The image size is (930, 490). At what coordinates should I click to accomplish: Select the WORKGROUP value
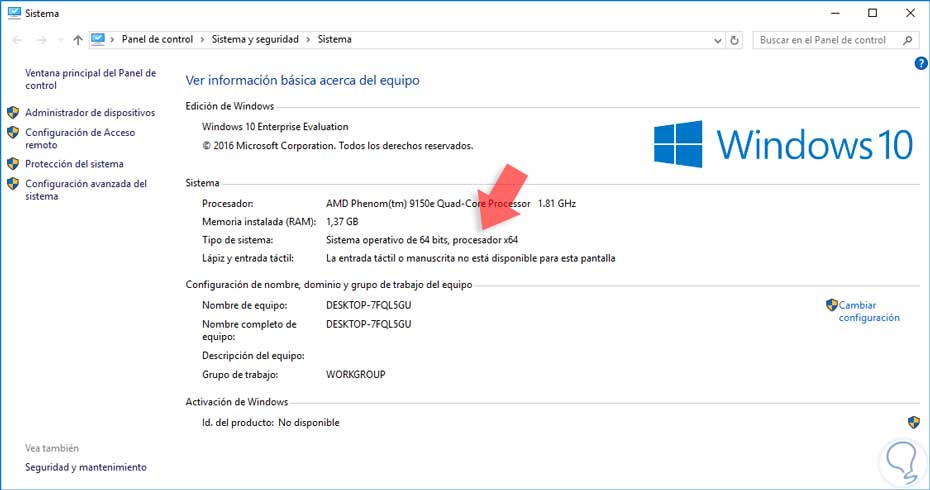click(356, 375)
